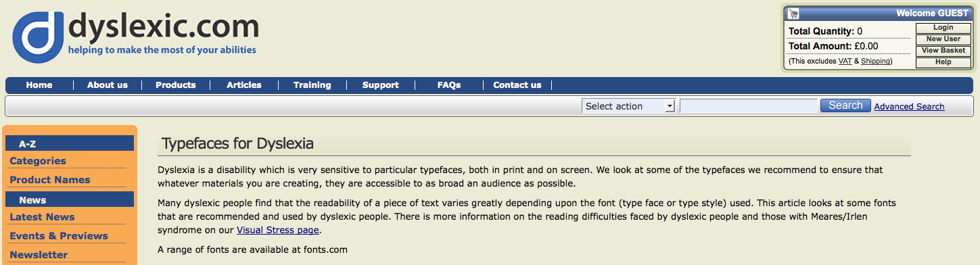The width and height of the screenshot is (980, 265).
Task: Click the dyslexic.com logo icon
Action: (x=39, y=39)
